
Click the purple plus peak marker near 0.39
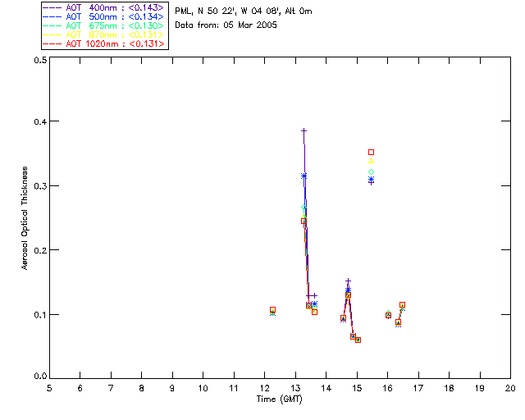[304, 130]
